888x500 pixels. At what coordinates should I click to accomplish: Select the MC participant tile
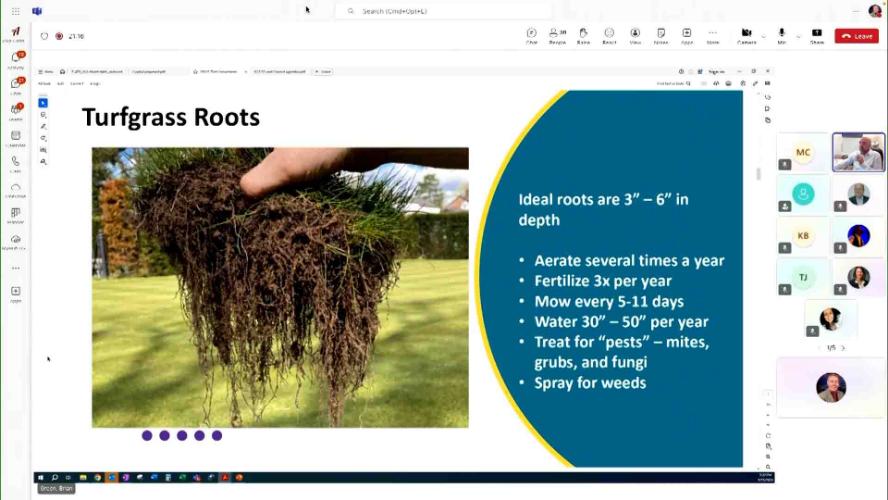click(802, 153)
